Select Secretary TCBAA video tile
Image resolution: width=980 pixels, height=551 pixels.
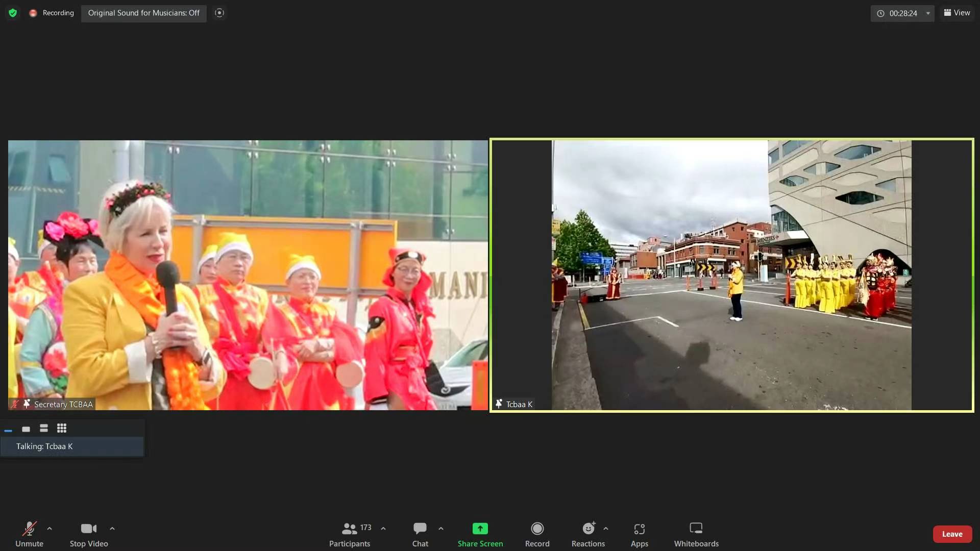pos(248,275)
